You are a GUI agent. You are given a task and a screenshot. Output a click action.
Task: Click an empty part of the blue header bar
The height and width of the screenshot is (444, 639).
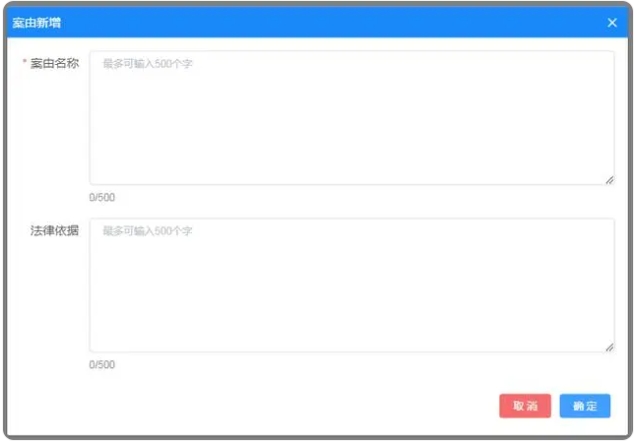point(326,23)
